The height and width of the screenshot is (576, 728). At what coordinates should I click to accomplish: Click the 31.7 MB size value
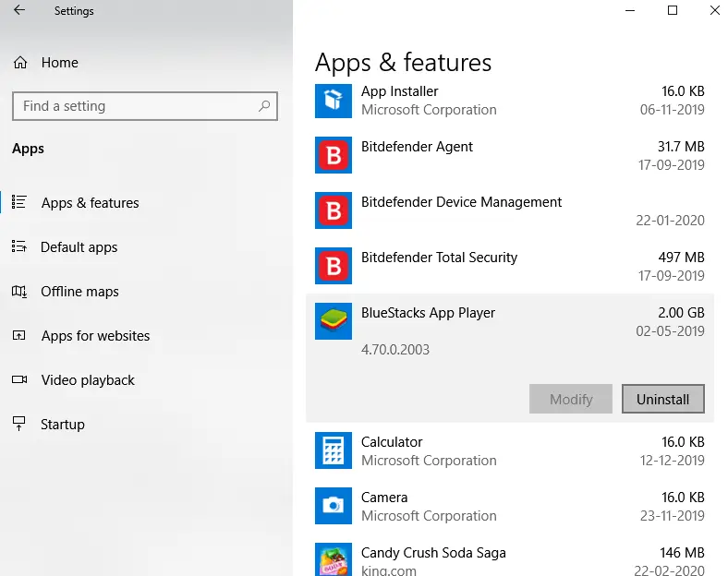point(681,147)
